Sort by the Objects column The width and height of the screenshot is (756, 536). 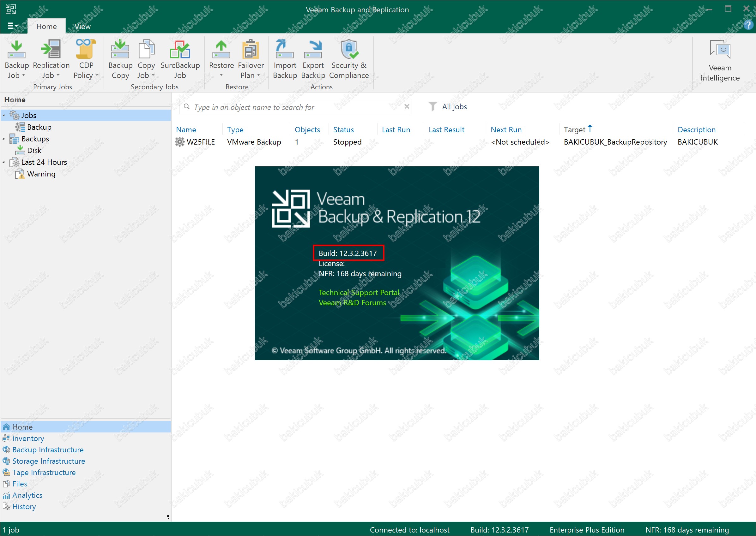click(x=307, y=130)
